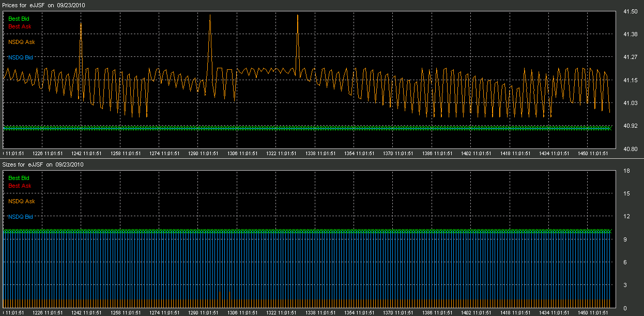Image resolution: width=644 pixels, height=316 pixels.
Task: Click '1258 11:01:51' tick label under Sizes chart
Action: [x=125, y=313]
